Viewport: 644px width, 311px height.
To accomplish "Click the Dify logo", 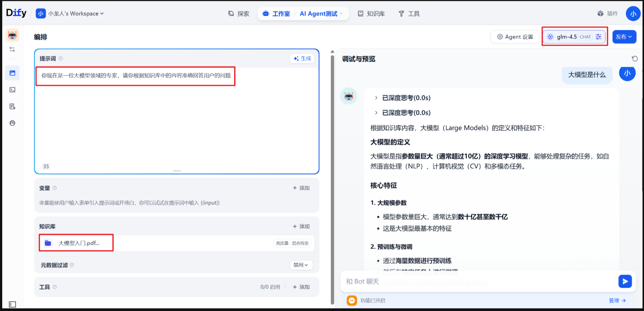I will (16, 13).
